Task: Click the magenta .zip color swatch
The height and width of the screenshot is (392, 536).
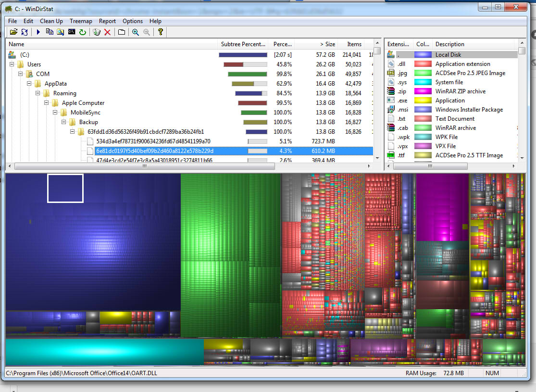Action: point(423,91)
